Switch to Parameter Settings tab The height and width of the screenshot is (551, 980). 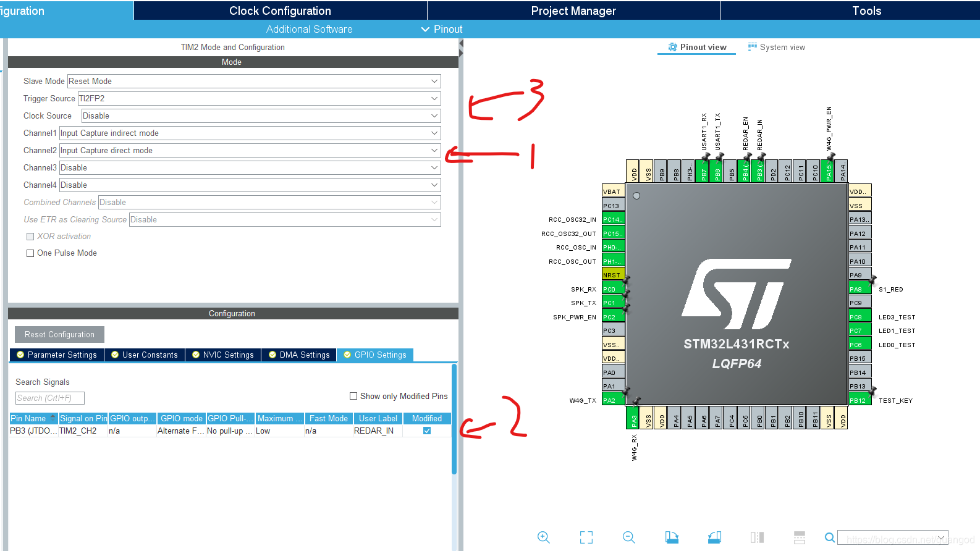57,355
